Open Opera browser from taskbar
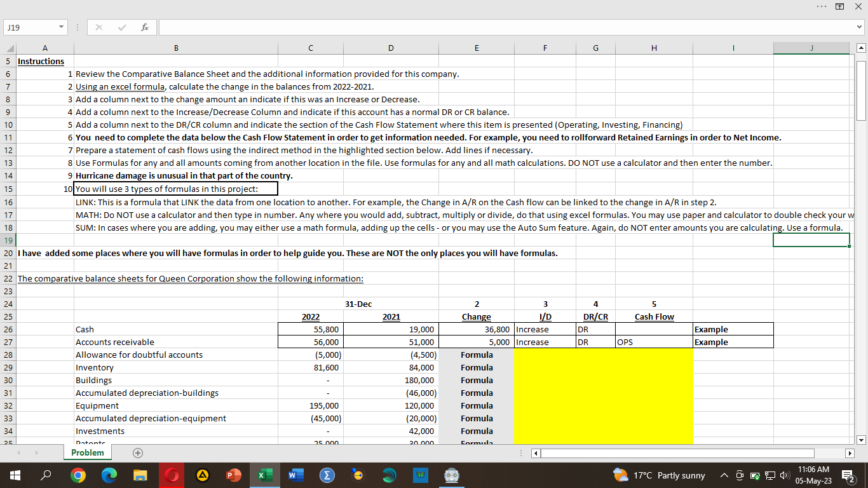Screen dimensions: 868x488 coord(171,475)
